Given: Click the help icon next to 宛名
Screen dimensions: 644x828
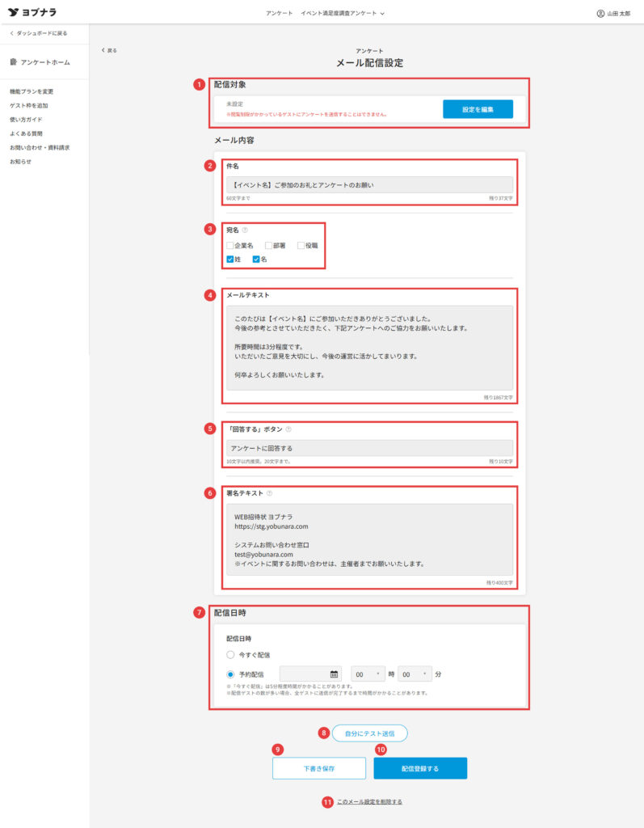Looking at the screenshot, I should [x=245, y=230].
